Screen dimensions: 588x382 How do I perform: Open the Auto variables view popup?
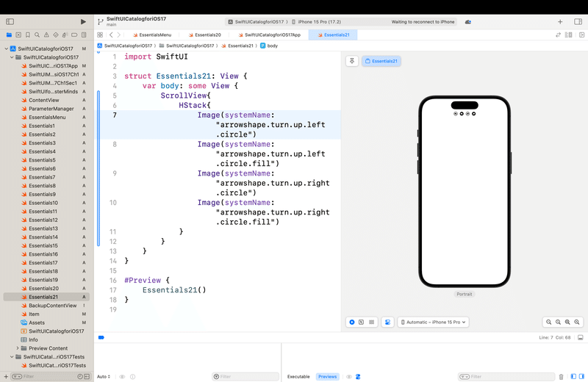click(x=104, y=376)
